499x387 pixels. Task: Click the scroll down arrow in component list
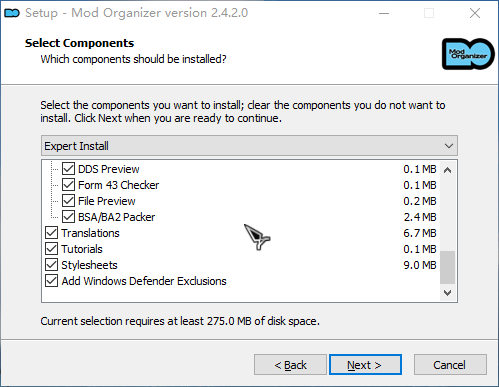click(447, 293)
